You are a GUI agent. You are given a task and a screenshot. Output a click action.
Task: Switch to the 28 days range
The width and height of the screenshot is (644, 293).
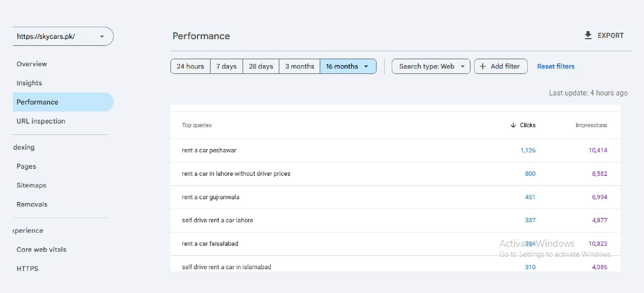[261, 67]
